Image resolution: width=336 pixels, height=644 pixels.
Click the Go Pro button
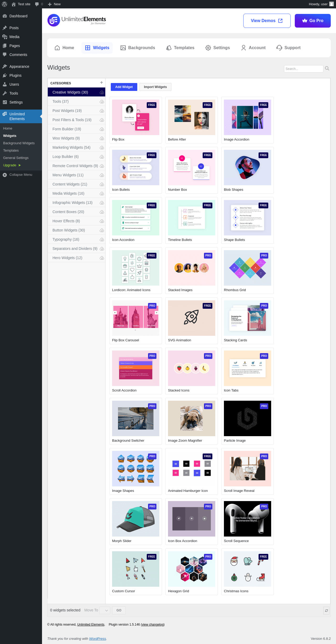[x=313, y=21]
